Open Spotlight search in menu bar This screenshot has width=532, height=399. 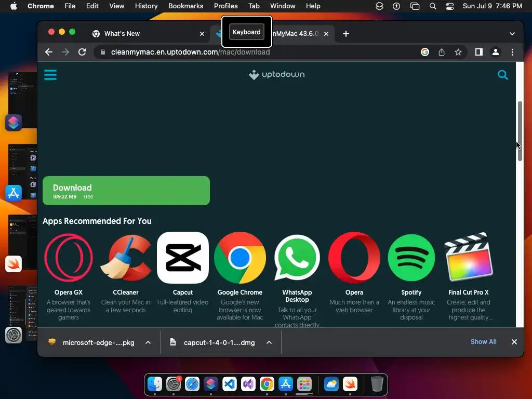click(x=433, y=6)
